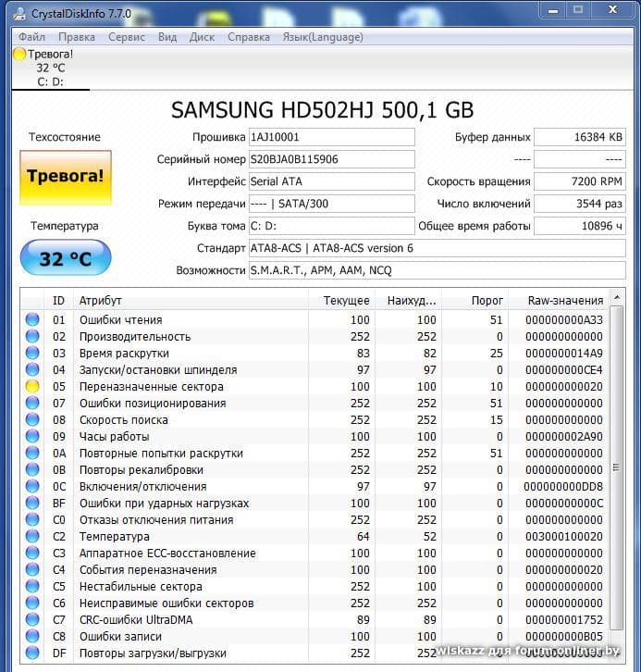The image size is (641, 672).
Task: Click the yellow Тревога health status button
Action: (66, 178)
